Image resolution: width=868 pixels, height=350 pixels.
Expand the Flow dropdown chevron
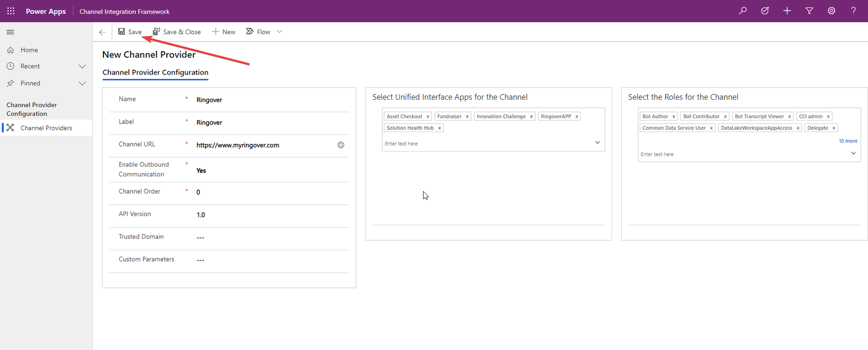click(280, 32)
